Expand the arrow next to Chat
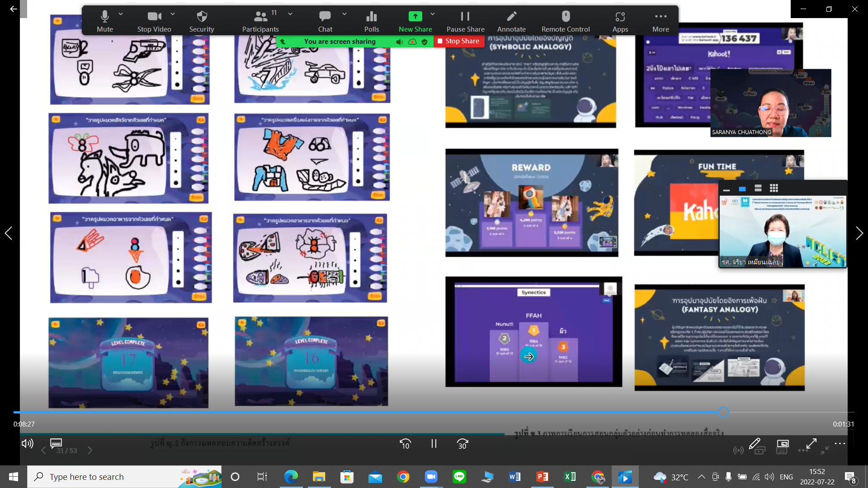 pyautogui.click(x=344, y=14)
